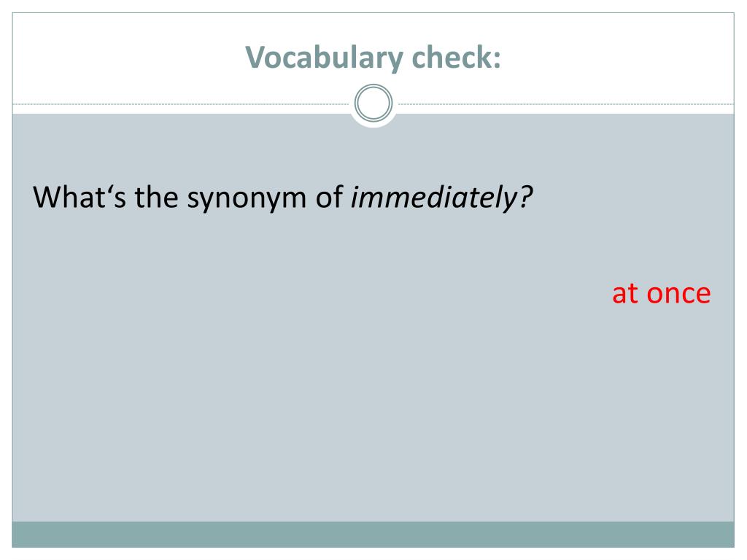This screenshot has width=747, height=560.
Task: Click the word "check:" in the heading
Action: coord(457,57)
